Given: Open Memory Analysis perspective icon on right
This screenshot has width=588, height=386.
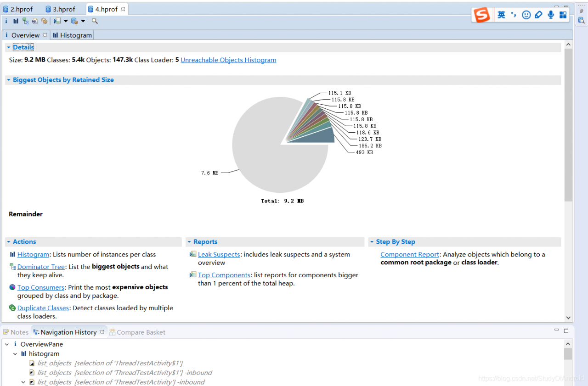Looking at the screenshot, I should [x=581, y=20].
